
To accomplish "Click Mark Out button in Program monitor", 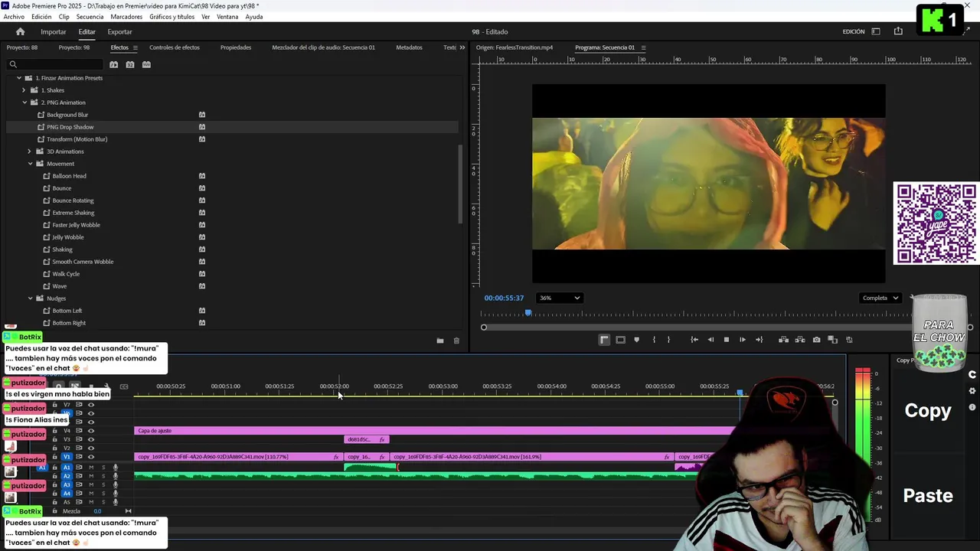I will coord(668,340).
